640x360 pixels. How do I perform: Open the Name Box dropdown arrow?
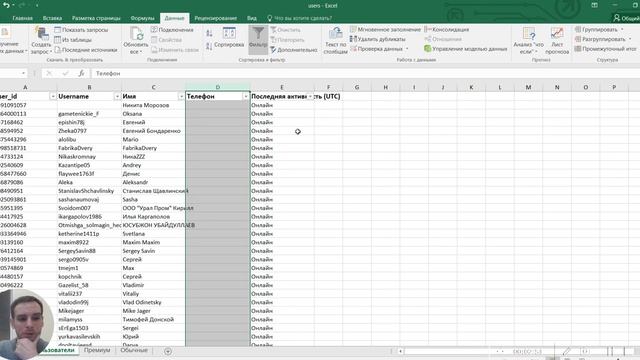point(23,73)
